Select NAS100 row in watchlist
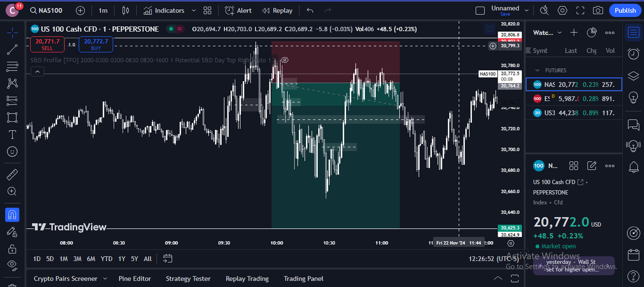The height and width of the screenshot is (287, 644). point(573,84)
